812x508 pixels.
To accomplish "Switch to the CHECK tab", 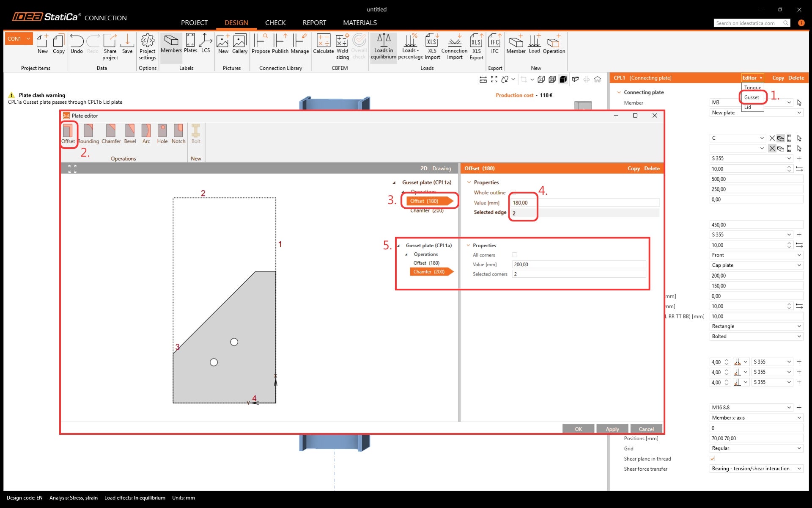I will coord(275,22).
